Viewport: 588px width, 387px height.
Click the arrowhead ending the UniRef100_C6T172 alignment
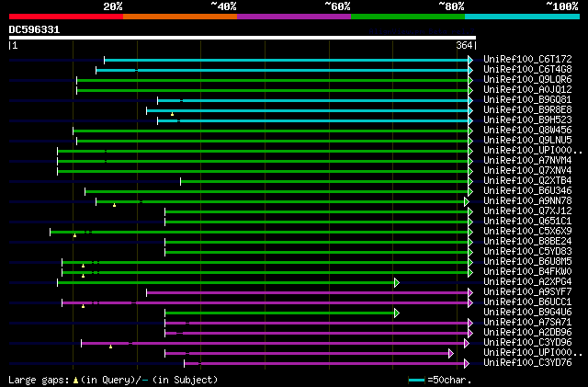pos(470,60)
